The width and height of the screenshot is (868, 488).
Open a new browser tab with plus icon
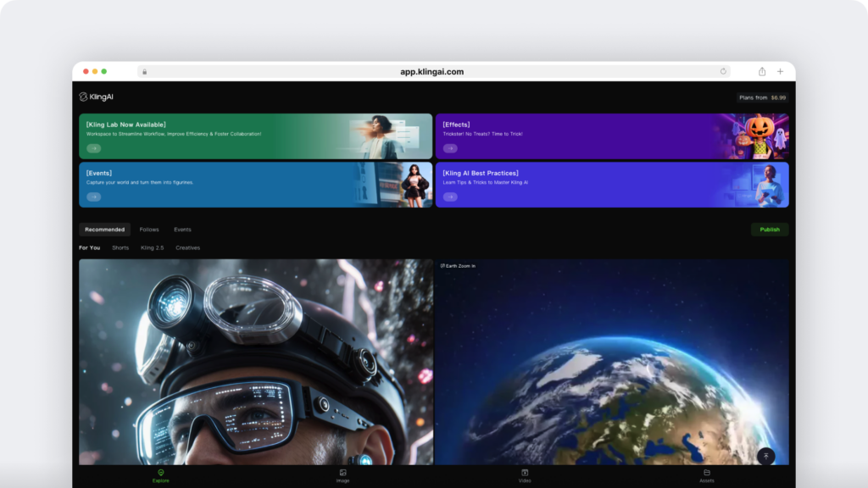pos(781,71)
